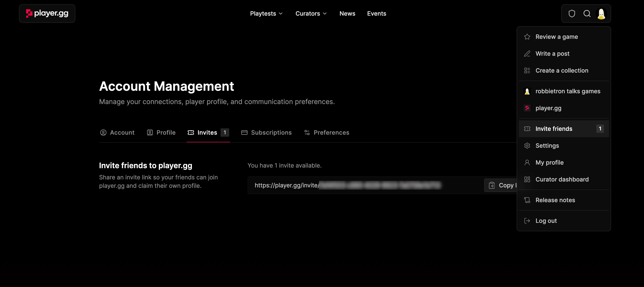The image size is (644, 287).
Task: Click the invite count badge in the menu
Action: tap(600, 129)
